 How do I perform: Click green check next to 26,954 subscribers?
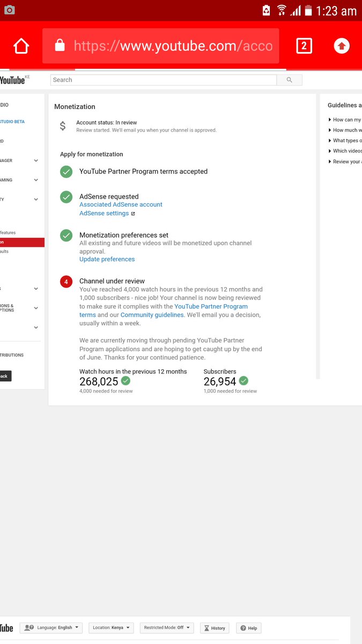coord(243,380)
